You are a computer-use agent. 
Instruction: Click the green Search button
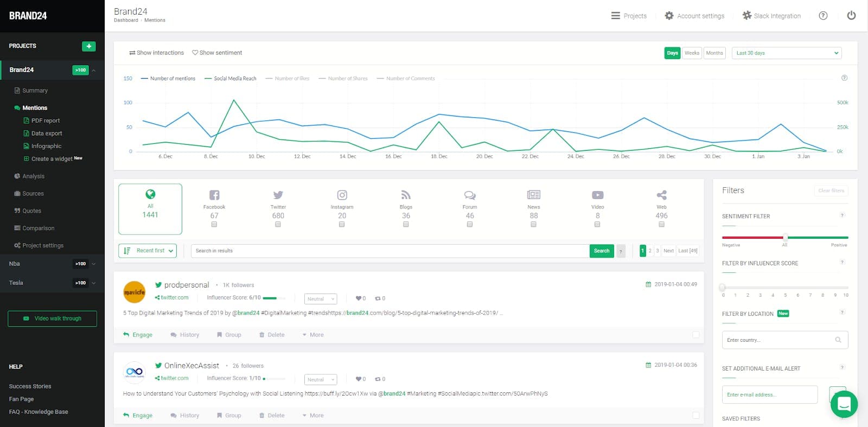(x=602, y=251)
